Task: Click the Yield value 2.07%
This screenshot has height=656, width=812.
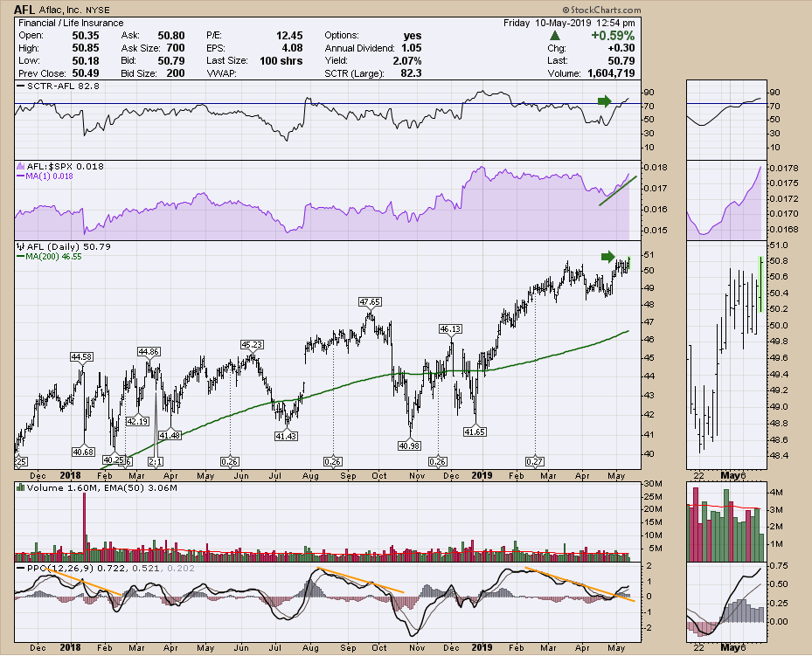Action: (407, 60)
